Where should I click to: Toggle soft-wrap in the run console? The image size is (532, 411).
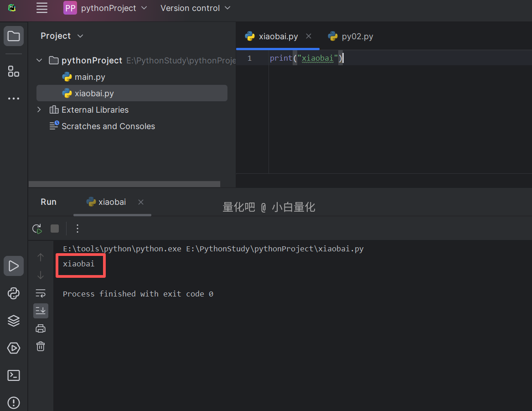[x=41, y=293]
